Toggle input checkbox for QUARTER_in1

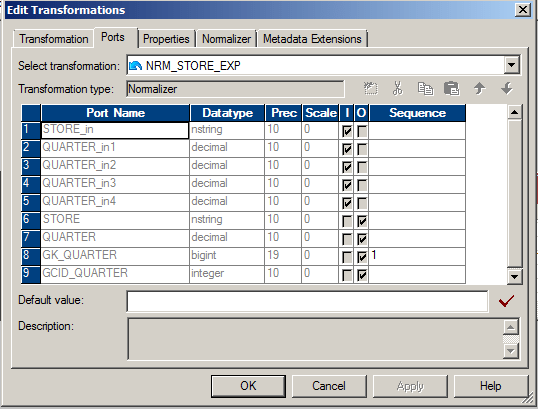[x=347, y=149]
